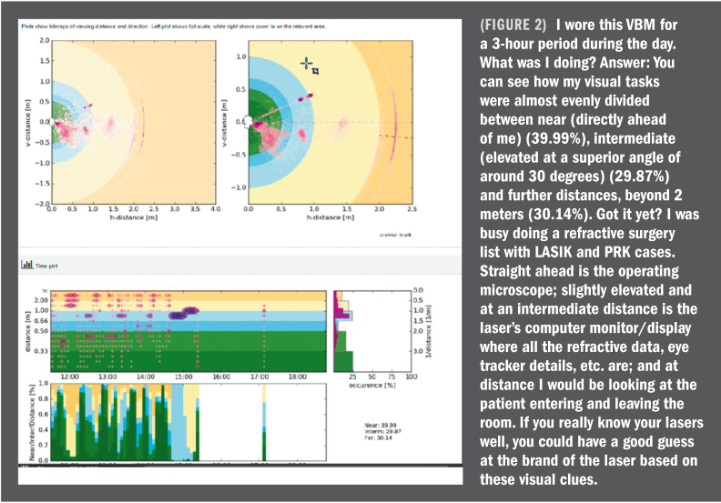Click the narrow stacked bar at 17:00 in lower chart
The height and width of the screenshot is (503, 721).
click(264, 422)
